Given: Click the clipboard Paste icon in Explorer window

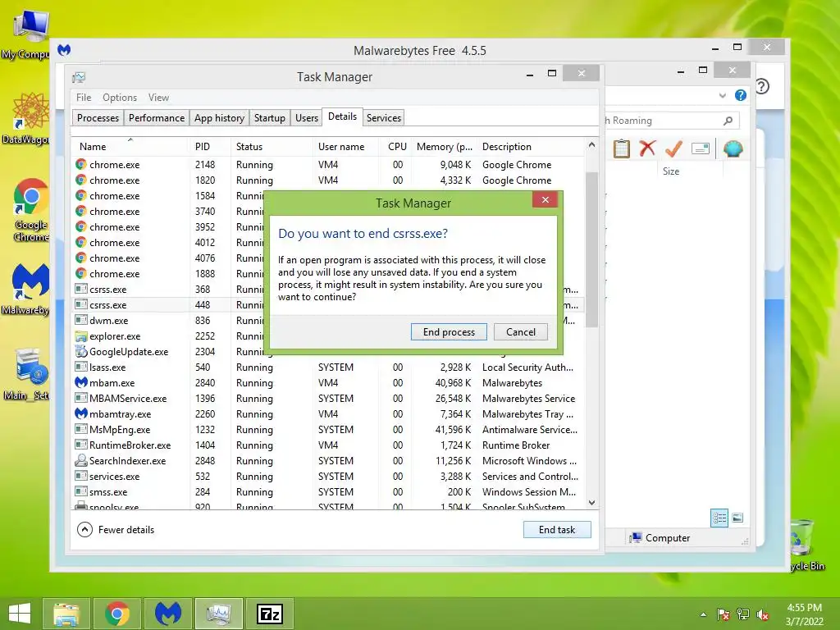Looking at the screenshot, I should tap(622, 148).
